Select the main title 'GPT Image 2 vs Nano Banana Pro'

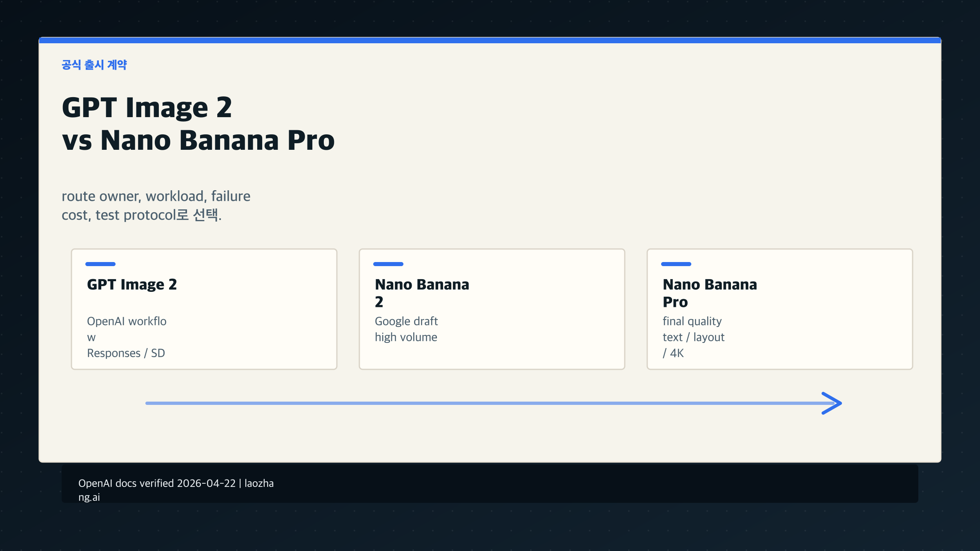(198, 124)
